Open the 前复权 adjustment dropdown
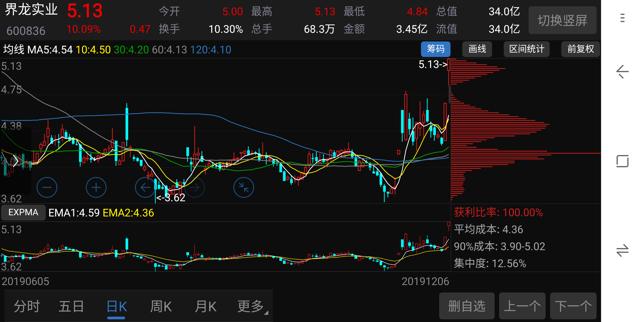Viewport: 644px width, 322px height. coord(580,49)
